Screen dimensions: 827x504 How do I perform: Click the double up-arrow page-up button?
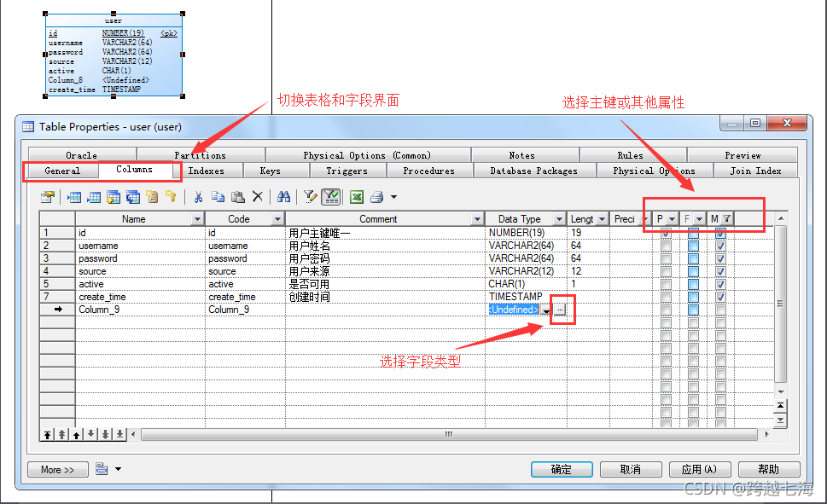point(61,434)
